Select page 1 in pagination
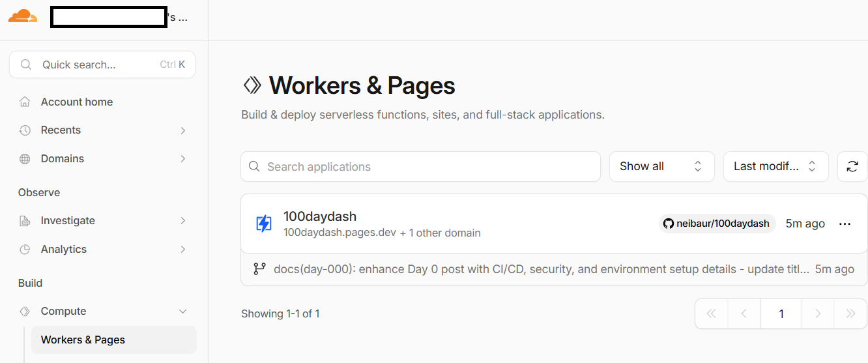Screen dimensions: 868x363 click(x=781, y=313)
